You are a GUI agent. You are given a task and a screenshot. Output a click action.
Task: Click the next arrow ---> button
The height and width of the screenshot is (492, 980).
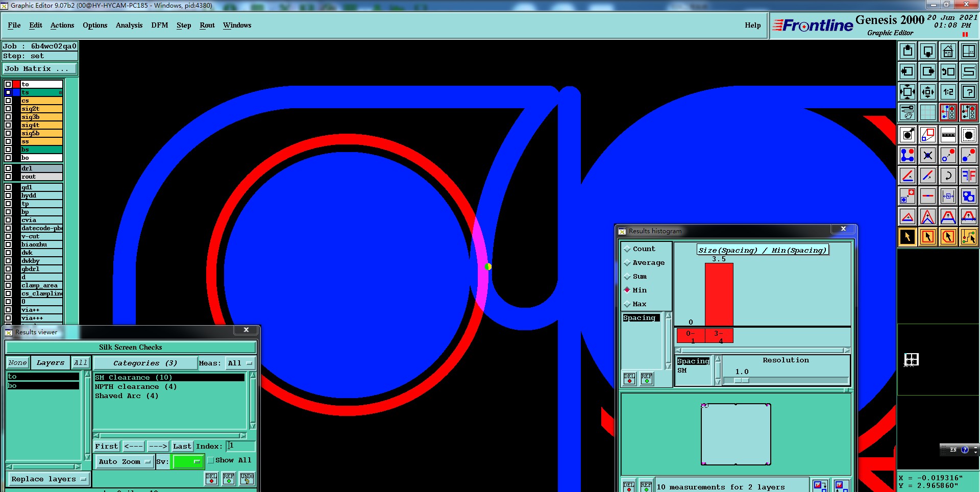point(158,447)
